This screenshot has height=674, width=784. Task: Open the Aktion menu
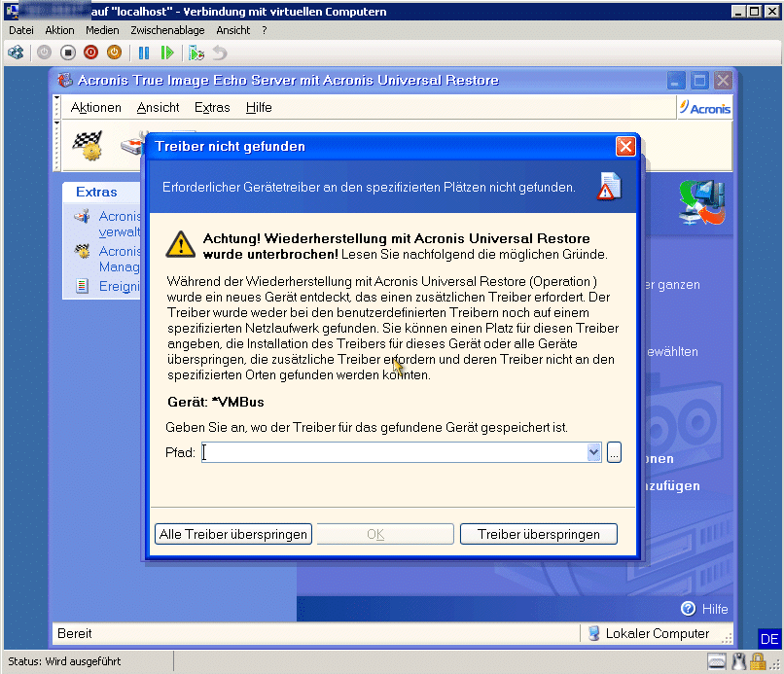click(59, 30)
